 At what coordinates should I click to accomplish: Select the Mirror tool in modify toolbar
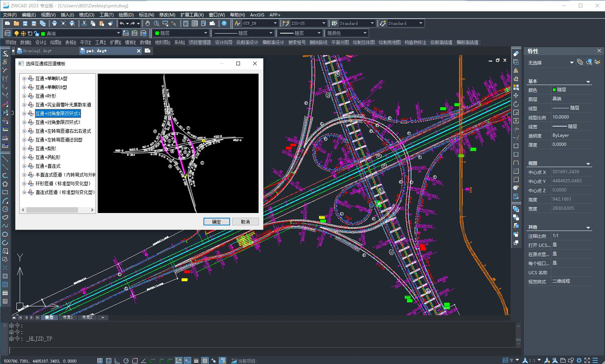[516, 70]
